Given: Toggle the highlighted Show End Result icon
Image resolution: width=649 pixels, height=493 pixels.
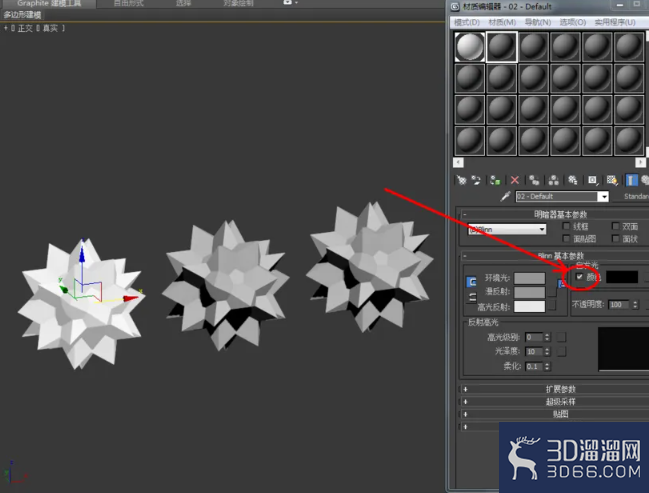Looking at the screenshot, I should coord(631,180).
